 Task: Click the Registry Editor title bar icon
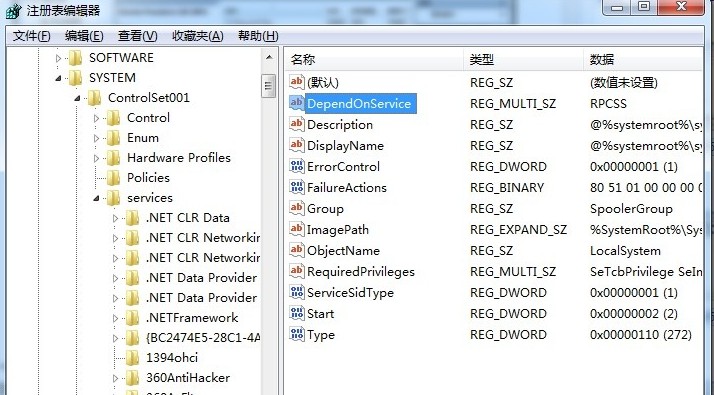click(x=13, y=11)
